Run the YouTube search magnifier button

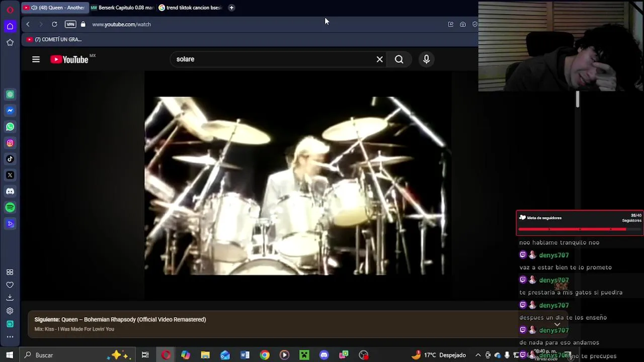coord(399,59)
